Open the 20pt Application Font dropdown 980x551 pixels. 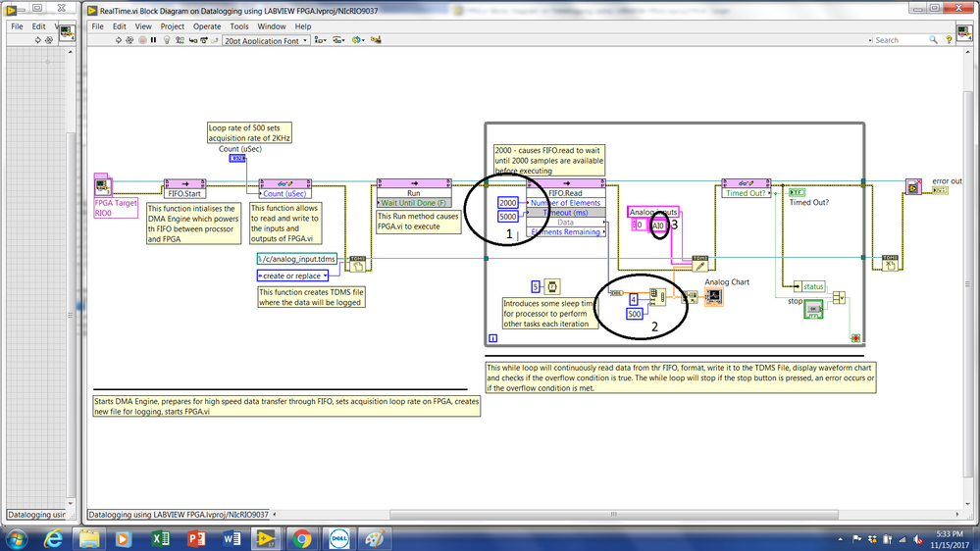[266, 40]
